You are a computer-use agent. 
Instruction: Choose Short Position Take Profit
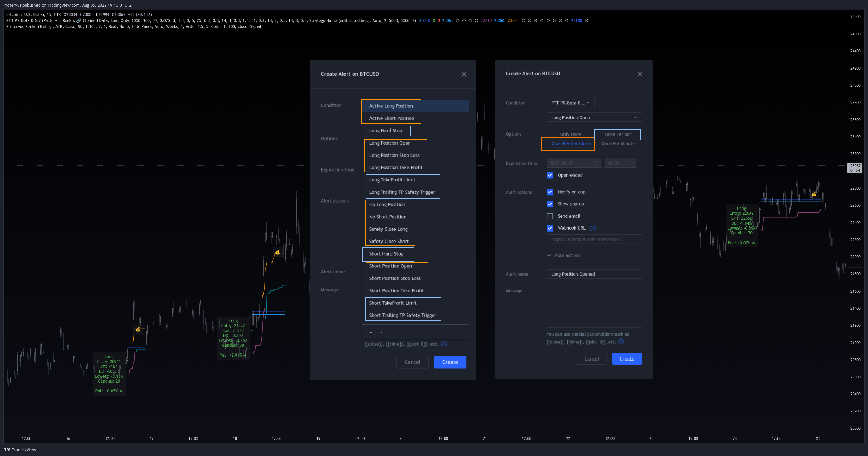[415, 291]
